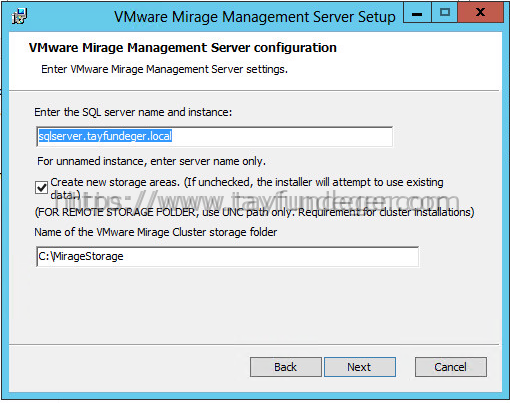Click the Create new storage areas label text
The width and height of the screenshot is (510, 403).
(x=247, y=188)
